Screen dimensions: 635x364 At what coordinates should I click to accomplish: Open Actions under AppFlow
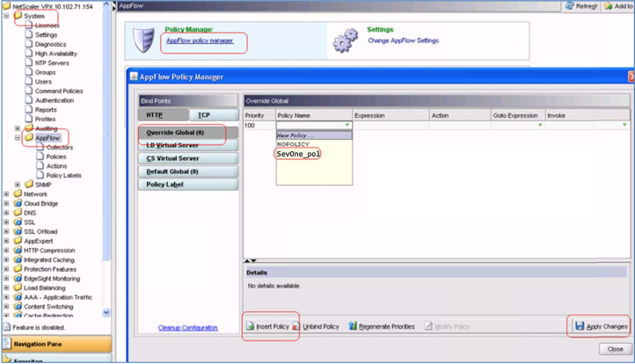coord(56,166)
